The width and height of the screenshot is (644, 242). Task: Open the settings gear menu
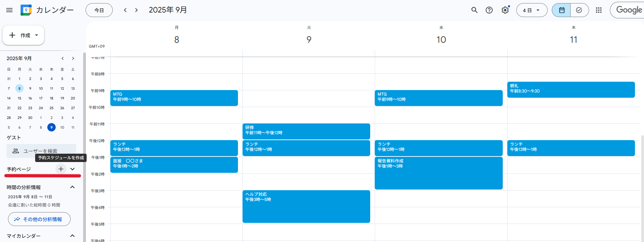[505, 10]
